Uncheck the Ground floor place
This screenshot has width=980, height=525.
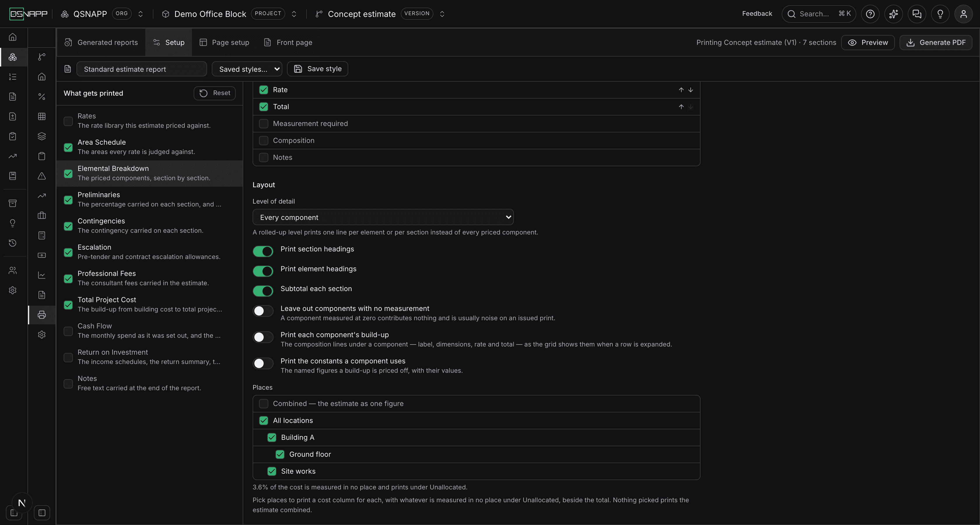coord(280,454)
